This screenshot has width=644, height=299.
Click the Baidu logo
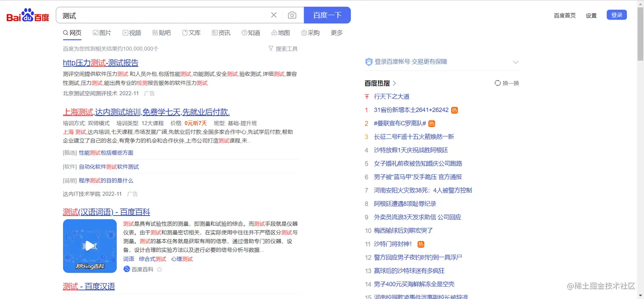coord(28,15)
